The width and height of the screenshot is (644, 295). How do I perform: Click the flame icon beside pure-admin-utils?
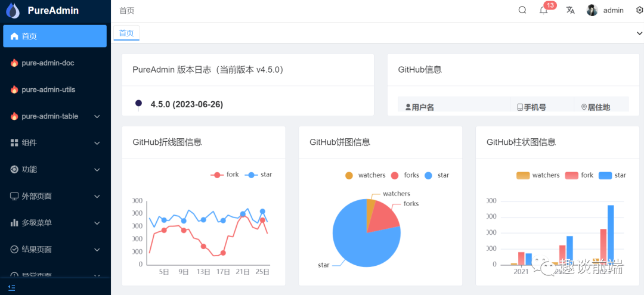(14, 89)
